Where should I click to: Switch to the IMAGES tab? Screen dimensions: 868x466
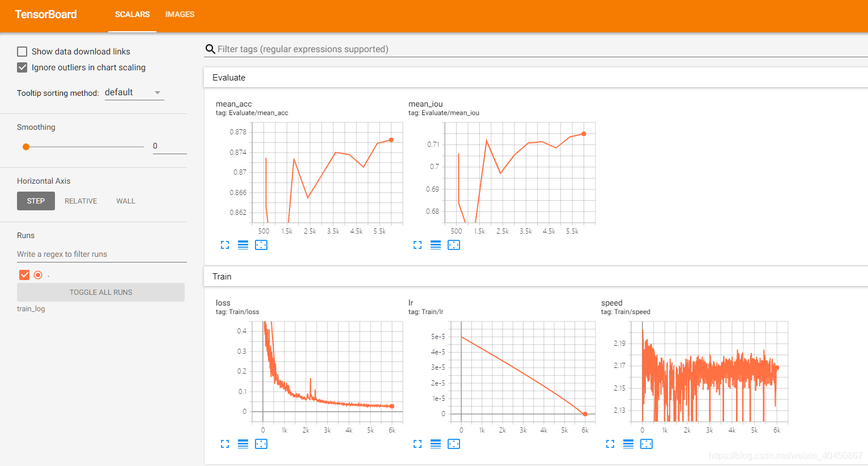click(x=180, y=15)
